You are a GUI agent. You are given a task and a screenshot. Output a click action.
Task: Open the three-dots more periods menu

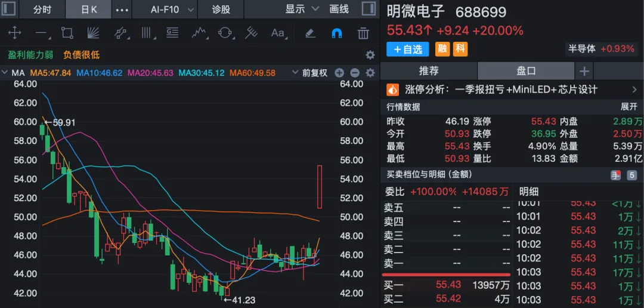[x=122, y=10]
